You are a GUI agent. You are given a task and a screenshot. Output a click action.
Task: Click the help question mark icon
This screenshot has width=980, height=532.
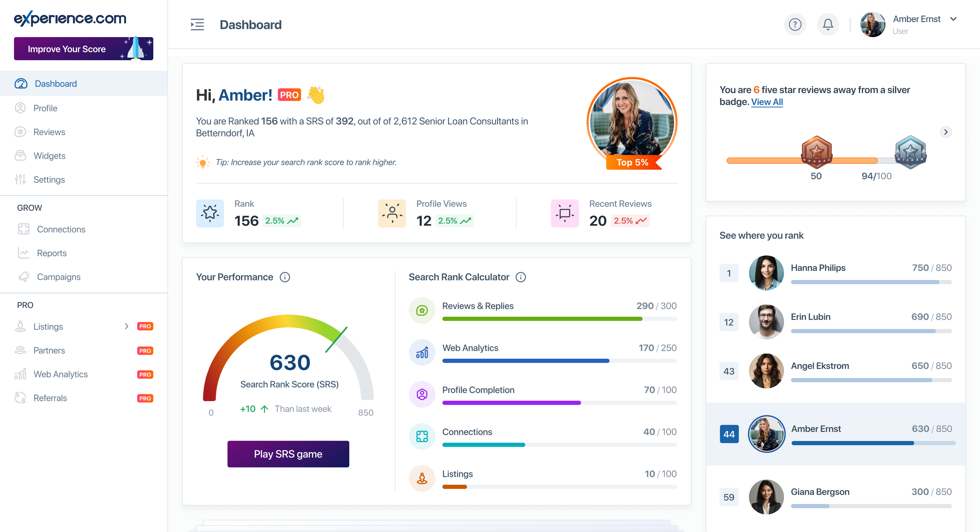click(795, 25)
